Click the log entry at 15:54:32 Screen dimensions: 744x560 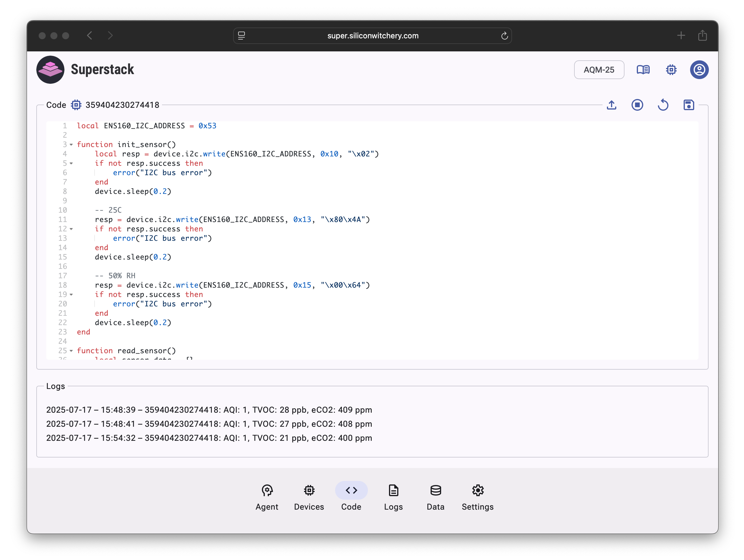coord(209,438)
